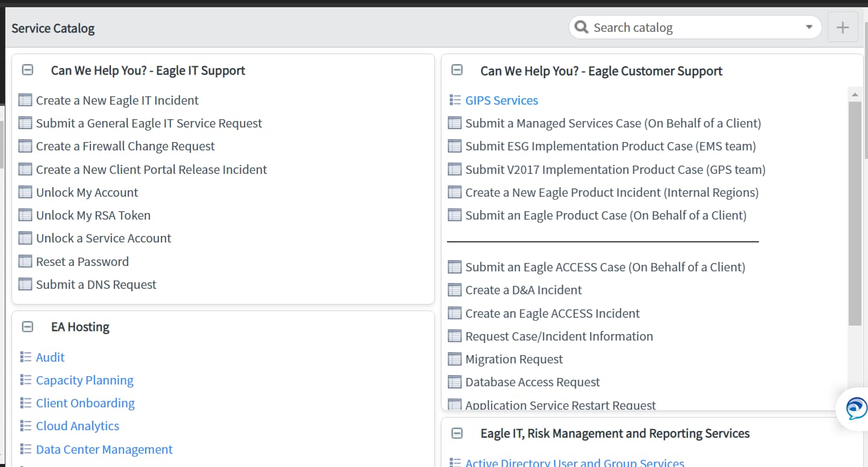
Task: Click the form icon beside Create a New Eagle IT Incident
Action: pos(25,100)
